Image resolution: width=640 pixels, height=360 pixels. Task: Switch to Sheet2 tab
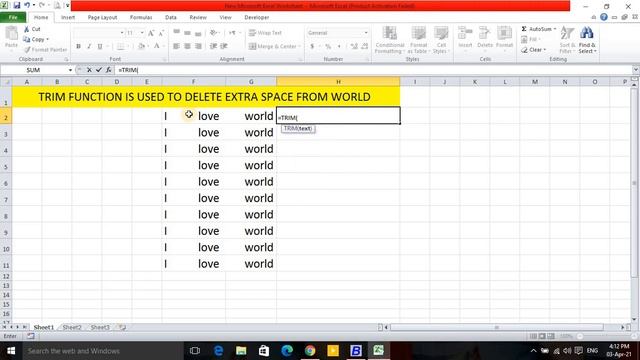tap(72, 327)
